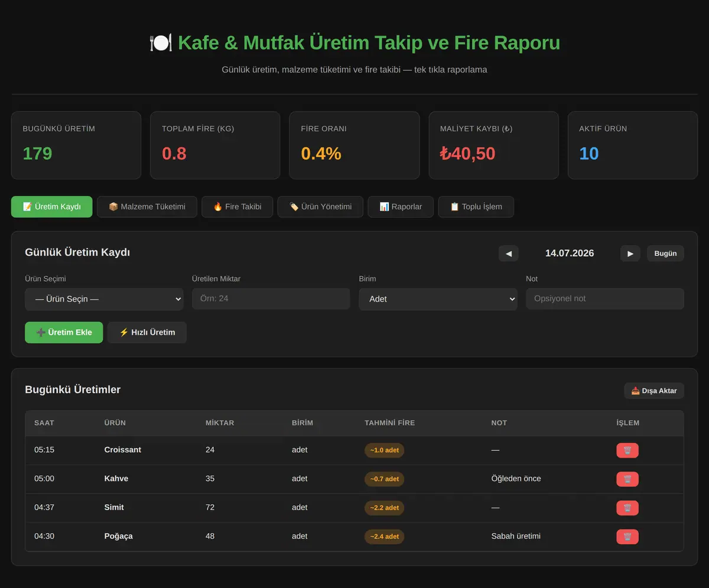Click the date 14.07.2026
This screenshot has width=709, height=588.
[x=570, y=253]
